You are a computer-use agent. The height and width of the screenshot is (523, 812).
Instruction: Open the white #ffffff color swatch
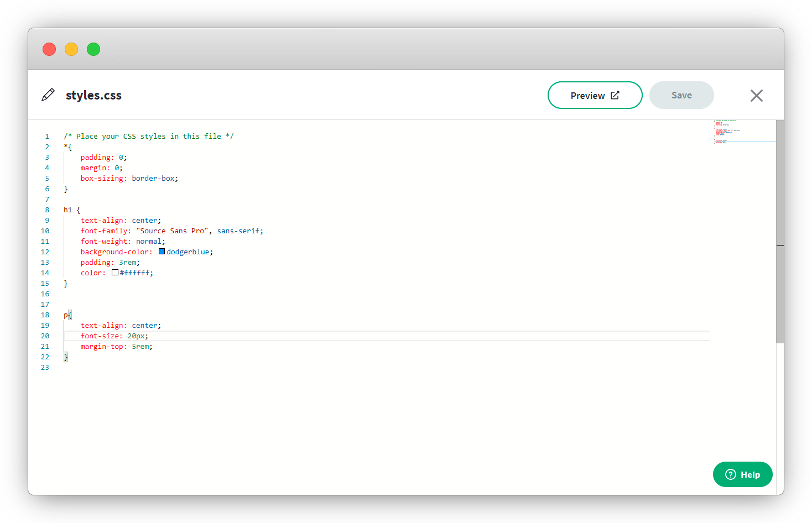point(115,273)
